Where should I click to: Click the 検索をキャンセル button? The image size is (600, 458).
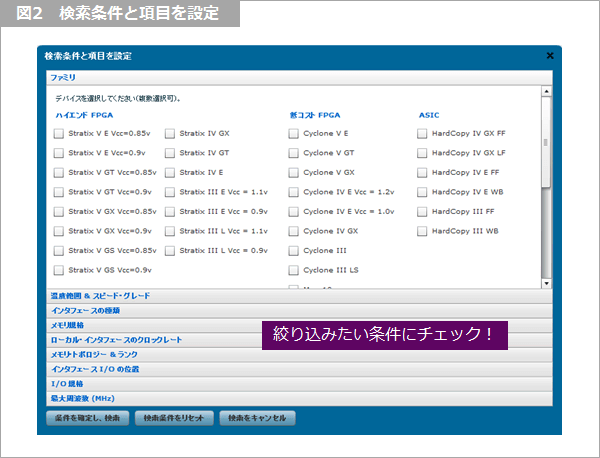coord(257,418)
